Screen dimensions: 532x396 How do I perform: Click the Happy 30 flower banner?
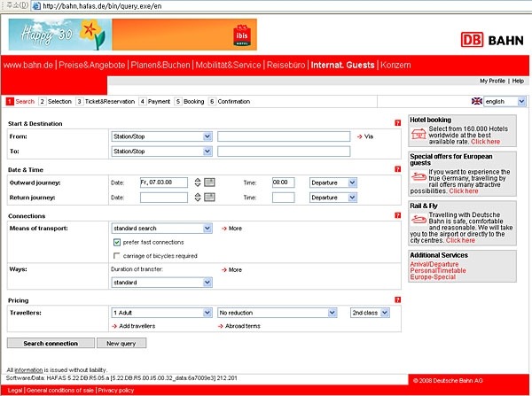tap(60, 35)
